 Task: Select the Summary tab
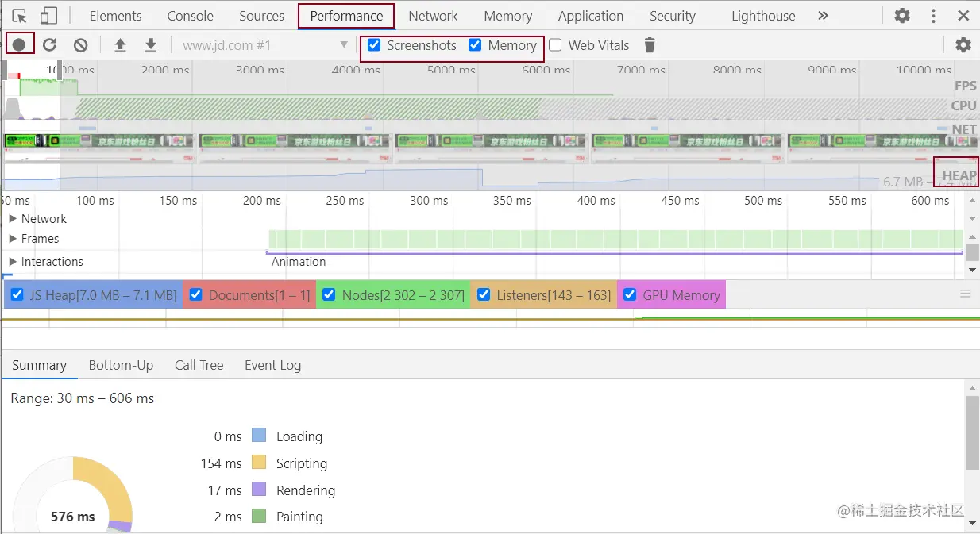[39, 365]
